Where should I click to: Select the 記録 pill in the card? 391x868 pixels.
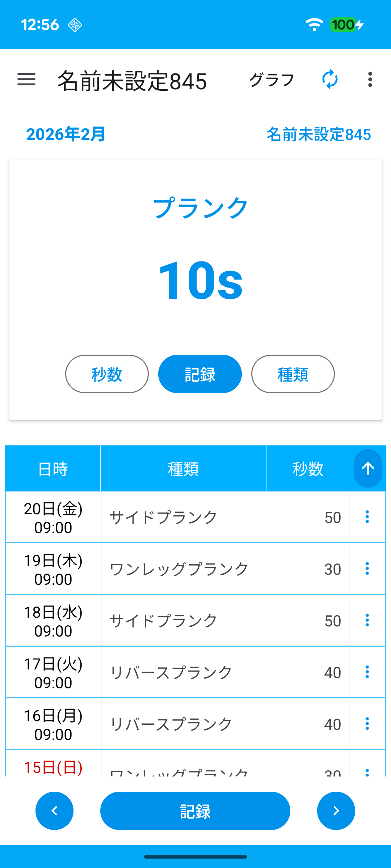[x=200, y=374]
